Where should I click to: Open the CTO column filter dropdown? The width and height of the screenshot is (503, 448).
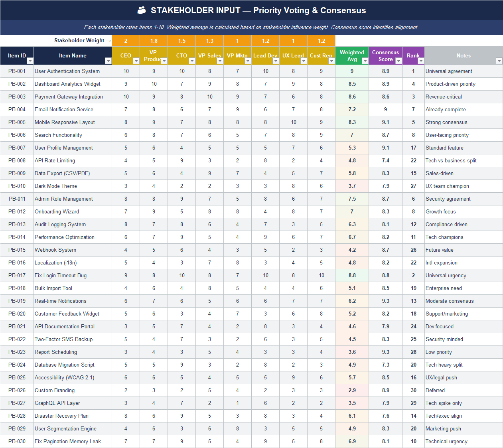point(192,61)
